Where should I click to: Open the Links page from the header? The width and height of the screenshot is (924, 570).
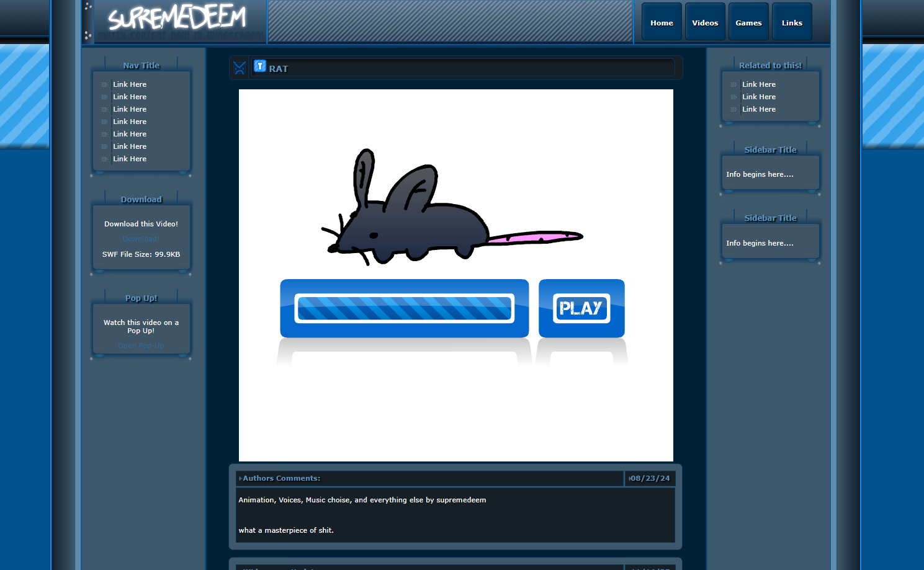792,23
